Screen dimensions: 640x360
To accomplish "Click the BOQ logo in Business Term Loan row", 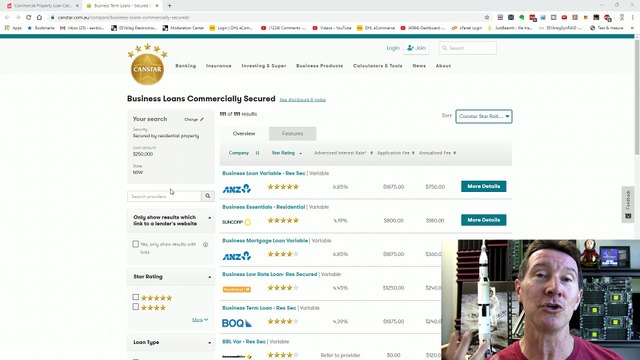I will point(237,323).
